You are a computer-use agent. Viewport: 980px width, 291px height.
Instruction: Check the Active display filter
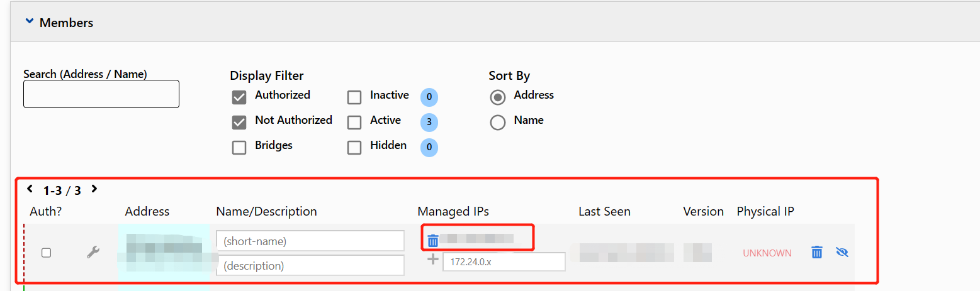(x=354, y=123)
